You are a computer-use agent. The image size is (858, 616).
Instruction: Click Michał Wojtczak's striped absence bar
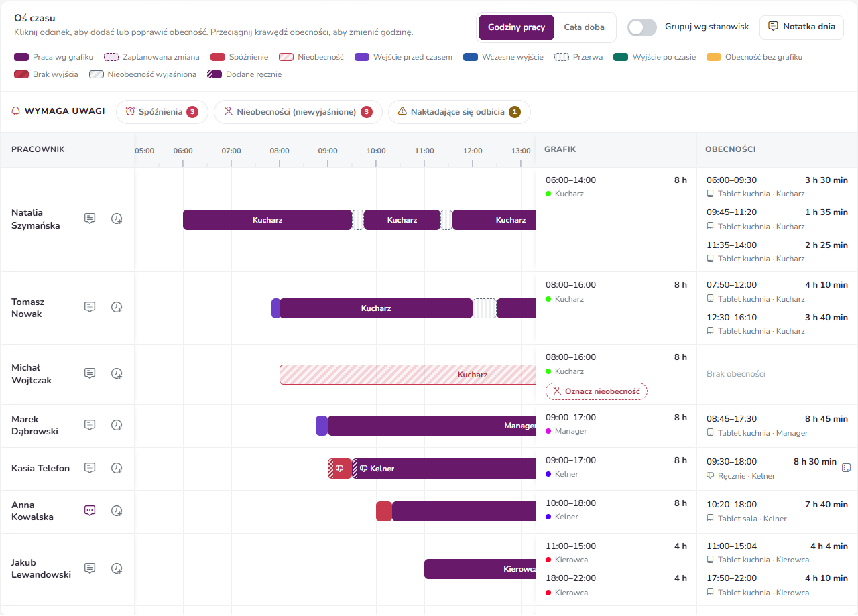click(x=408, y=375)
